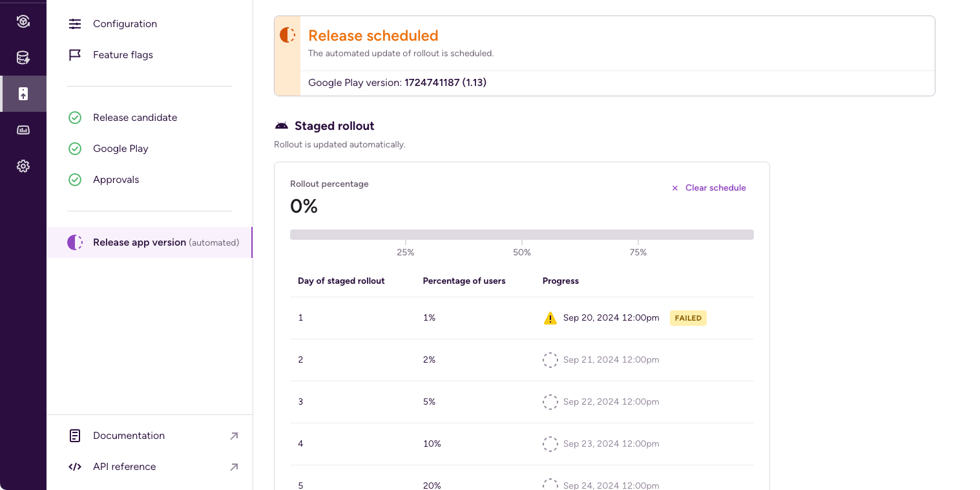980x490 pixels.
Task: Click the rollout percentage progress bar
Action: coord(521,235)
